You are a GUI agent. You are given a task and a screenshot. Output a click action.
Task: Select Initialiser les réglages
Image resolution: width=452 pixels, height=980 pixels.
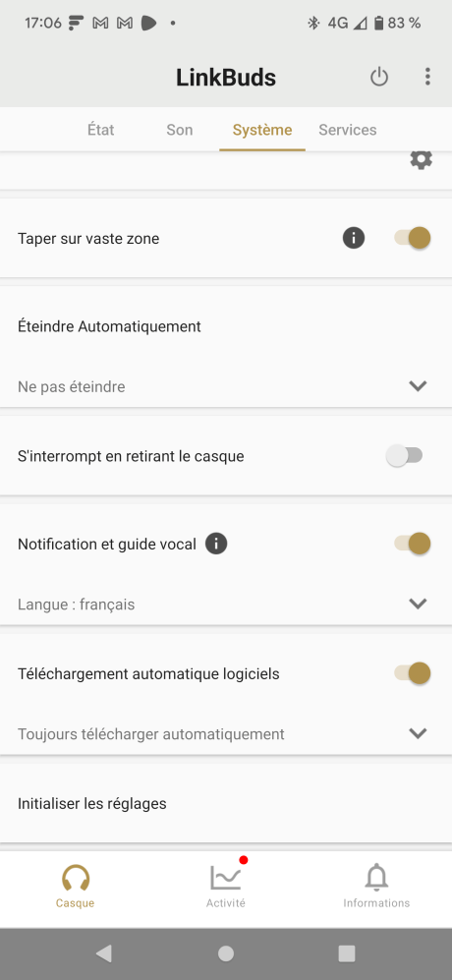[226, 803]
